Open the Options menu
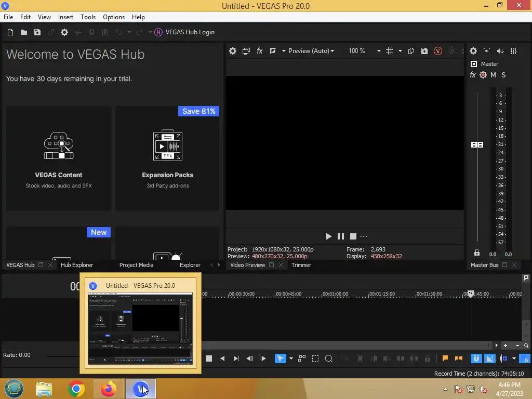 click(x=114, y=17)
